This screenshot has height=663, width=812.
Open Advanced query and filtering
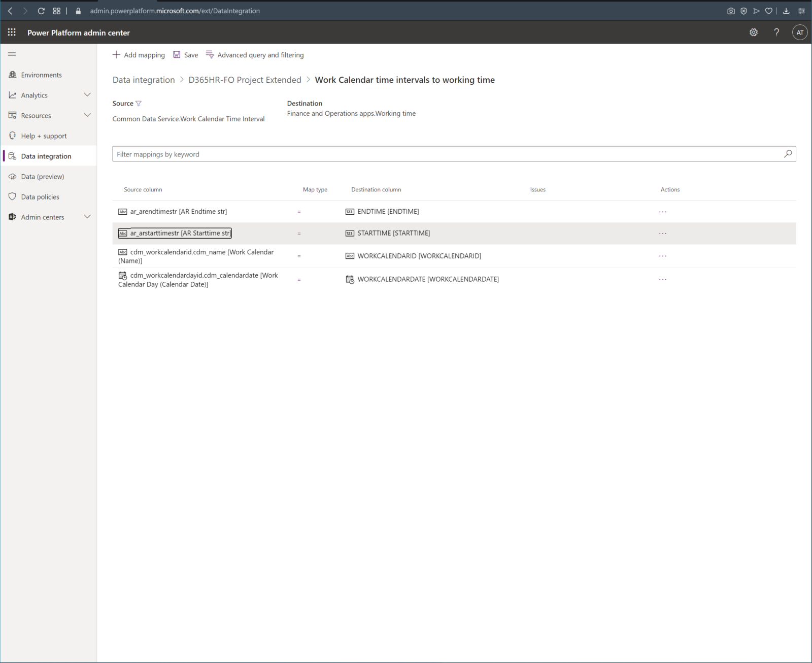tap(255, 55)
